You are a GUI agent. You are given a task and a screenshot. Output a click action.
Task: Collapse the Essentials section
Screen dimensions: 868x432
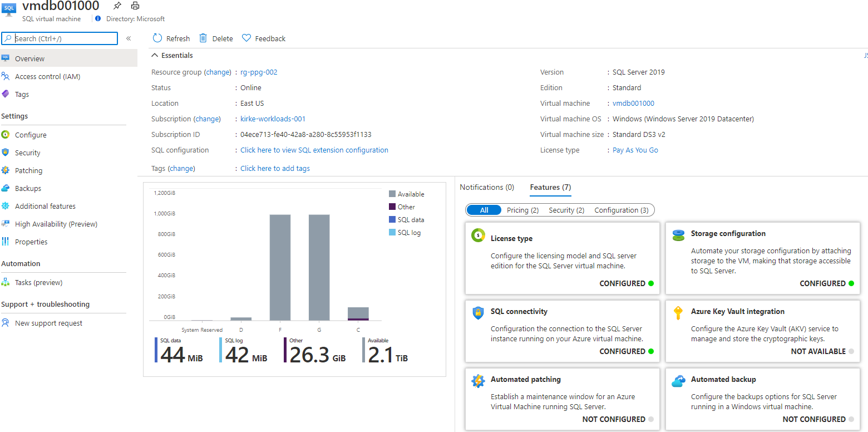(x=155, y=56)
